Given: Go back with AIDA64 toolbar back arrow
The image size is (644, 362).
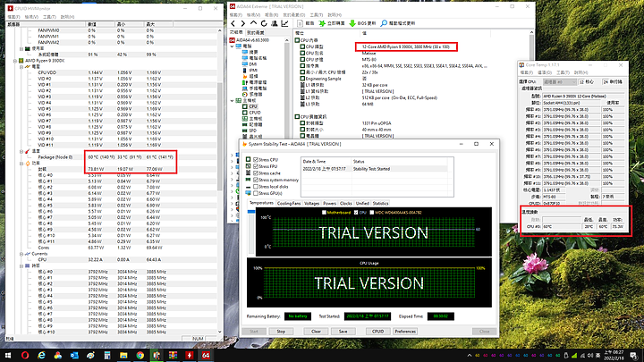Looking at the screenshot, I should (233, 23).
